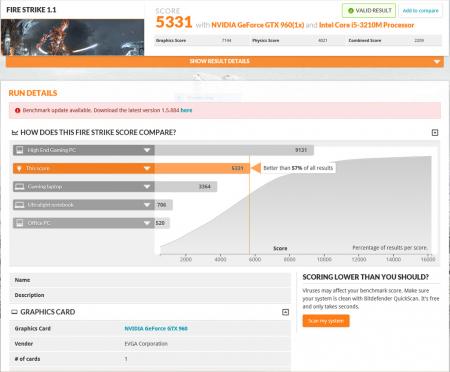Viewport: 450px width, 372px height.
Task: Click the Gaming laptop icon
Action: (x=20, y=187)
